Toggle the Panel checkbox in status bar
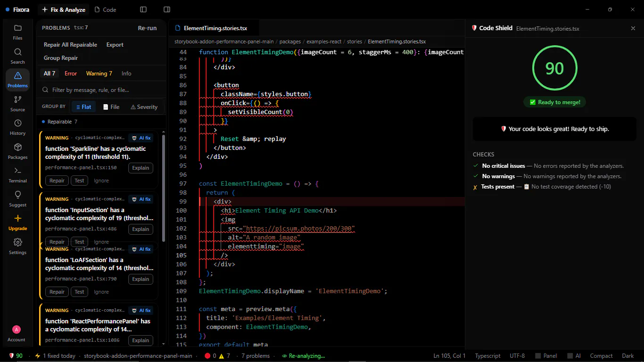The width and height of the screenshot is (644, 362). coord(546,356)
